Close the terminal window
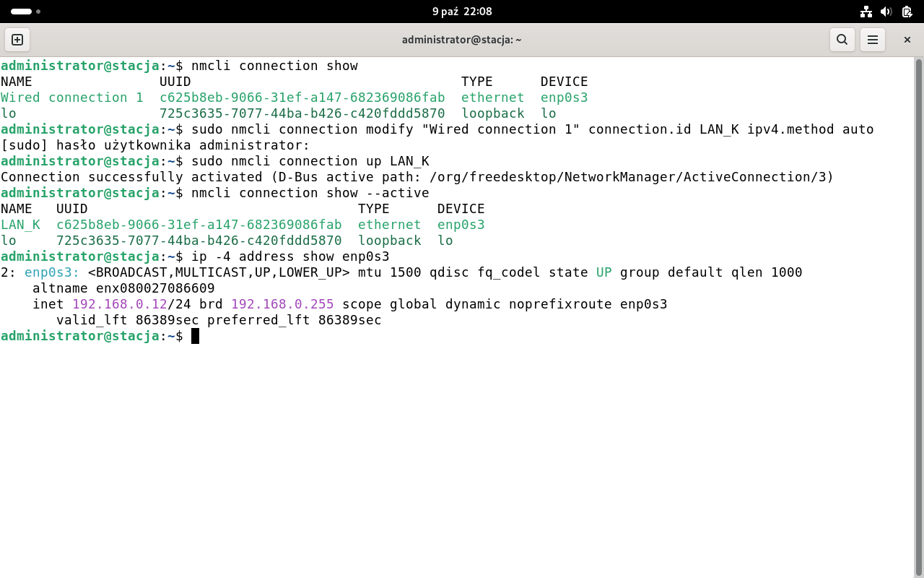The height and width of the screenshot is (578, 924). pyautogui.click(x=907, y=40)
